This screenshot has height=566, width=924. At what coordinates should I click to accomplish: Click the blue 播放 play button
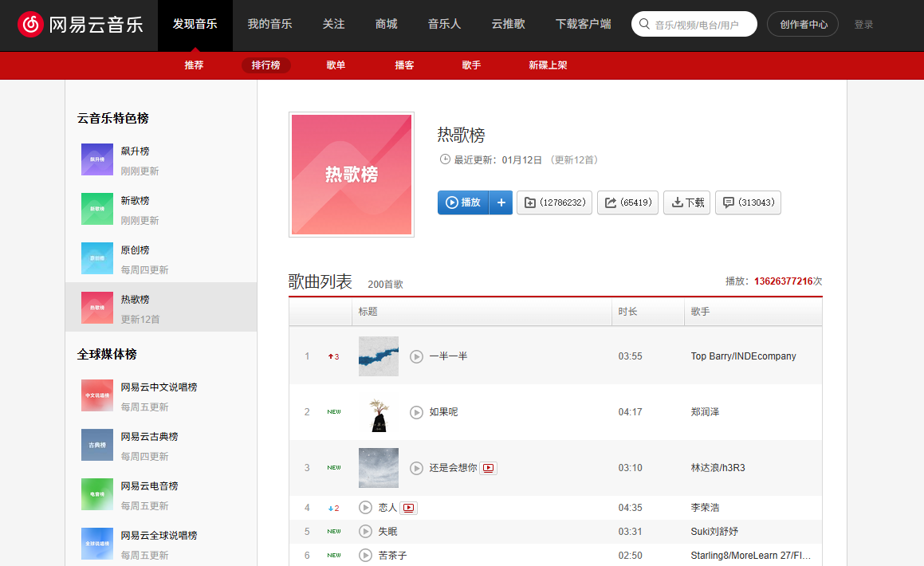(463, 202)
